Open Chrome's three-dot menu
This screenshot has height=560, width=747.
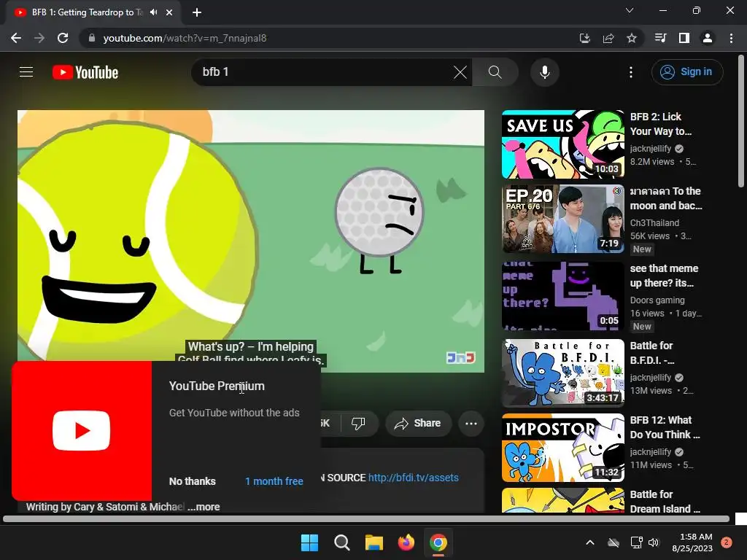click(x=731, y=38)
